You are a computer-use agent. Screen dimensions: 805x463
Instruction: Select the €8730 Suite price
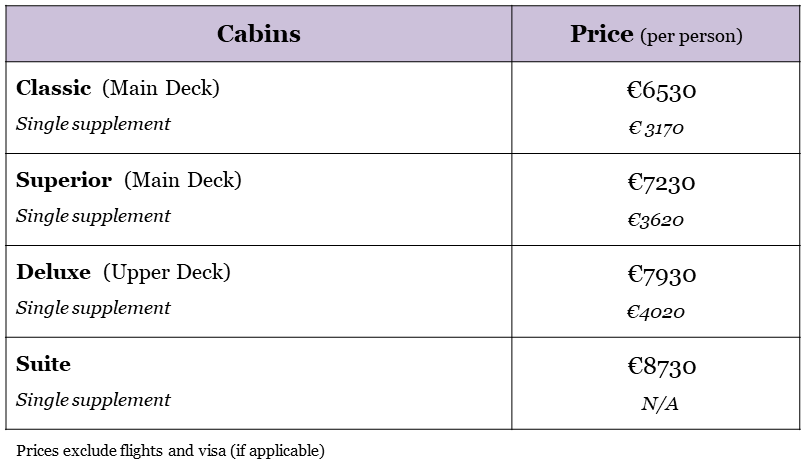tap(661, 367)
